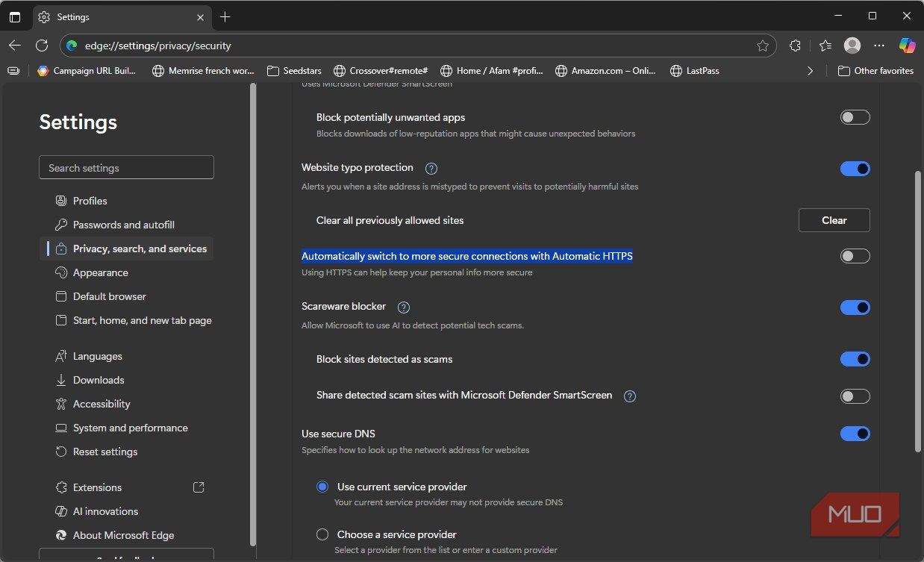924x562 pixels.
Task: Select Choose a service provider radio
Action: tap(322, 534)
